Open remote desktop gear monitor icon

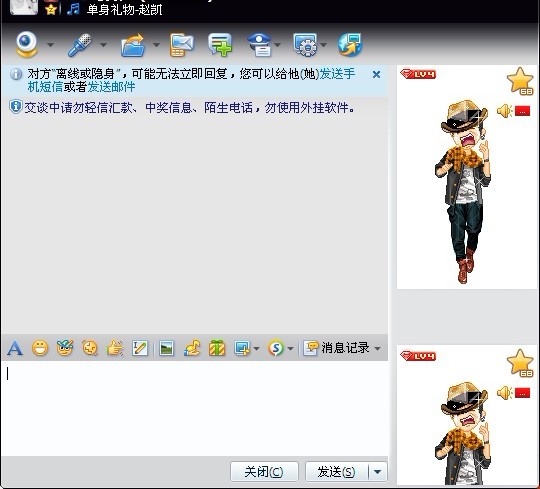click(x=305, y=45)
